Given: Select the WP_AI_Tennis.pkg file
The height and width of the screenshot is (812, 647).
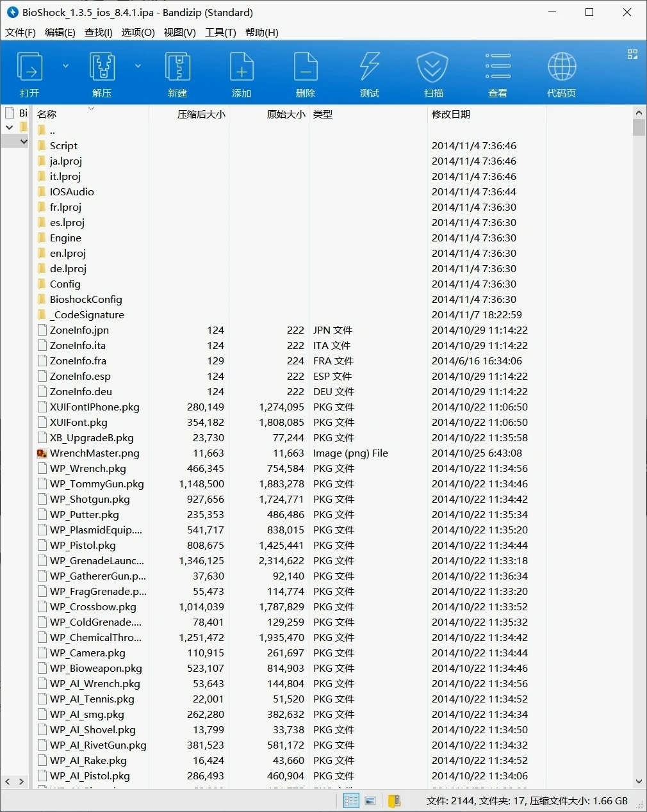Looking at the screenshot, I should [x=92, y=699].
